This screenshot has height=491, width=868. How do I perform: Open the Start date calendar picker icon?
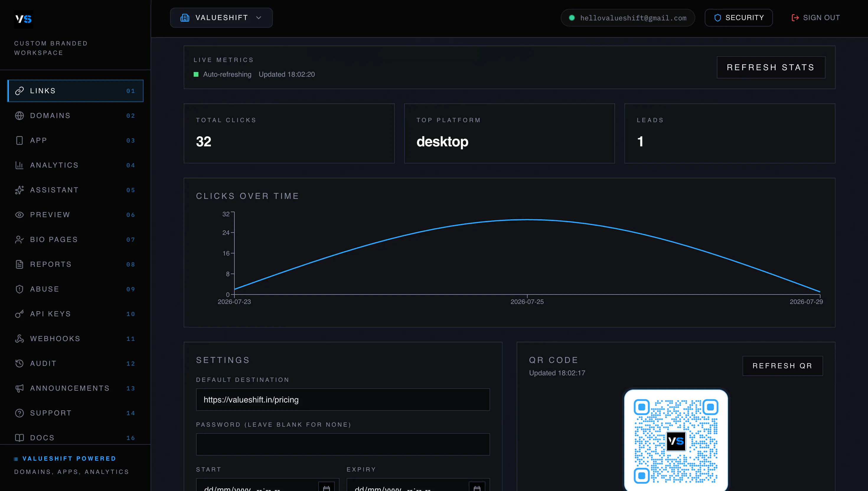326,488
